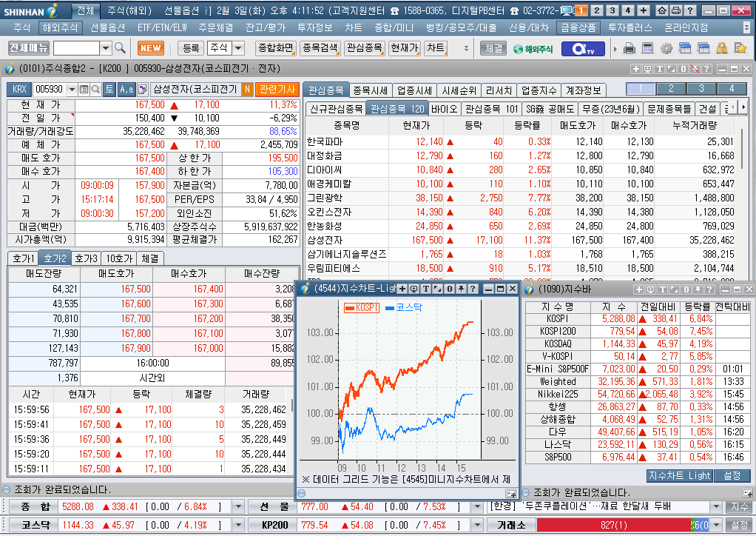
Task: Open help with the question mark title icon
Action: (x=690, y=10)
